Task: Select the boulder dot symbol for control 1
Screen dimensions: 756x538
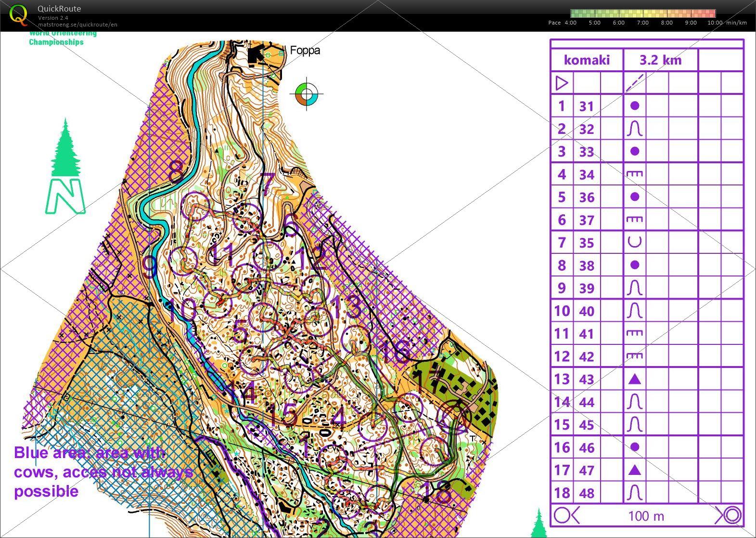Action: [x=635, y=106]
